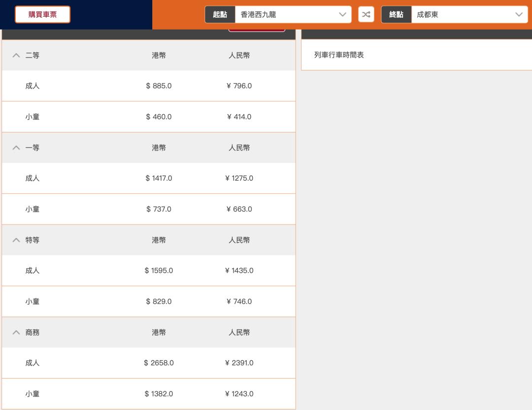The image size is (532, 410).
Task: Collapse the 商務 fare section chevron
Action: tap(16, 333)
